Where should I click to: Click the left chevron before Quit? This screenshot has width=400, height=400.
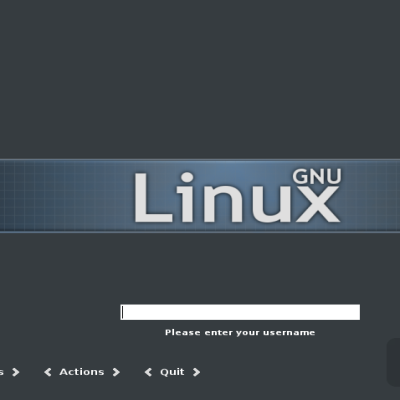148,372
